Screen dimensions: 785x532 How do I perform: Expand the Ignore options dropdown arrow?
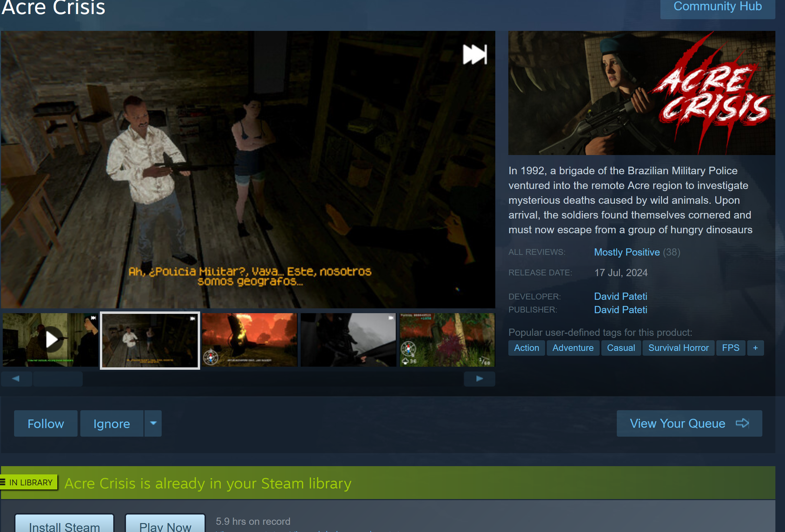[x=153, y=424]
